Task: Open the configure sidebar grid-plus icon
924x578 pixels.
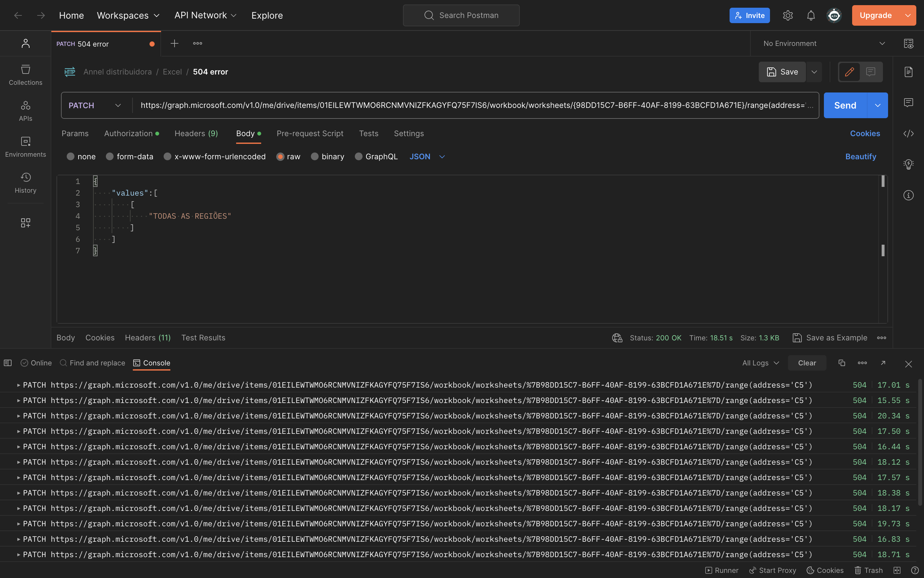Action: (26, 223)
